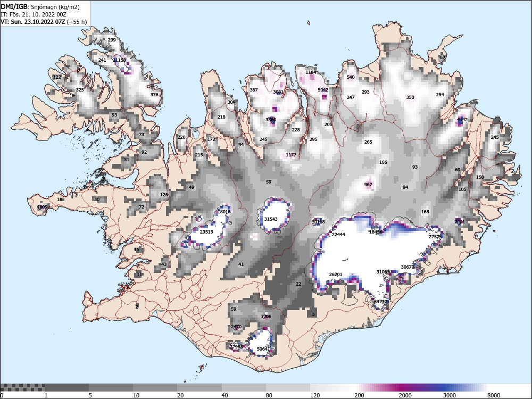Pick the glacier value '27574'
The width and height of the screenshot is (532, 399).
click(x=435, y=237)
